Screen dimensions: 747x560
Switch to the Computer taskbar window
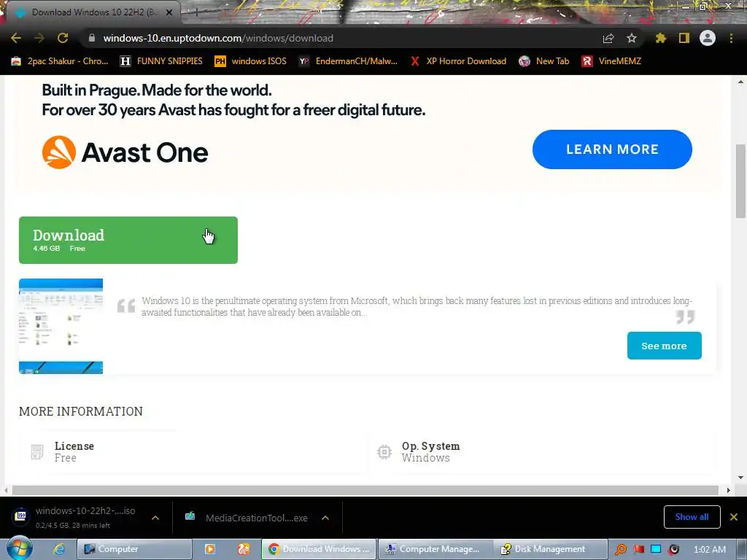pyautogui.click(x=134, y=549)
